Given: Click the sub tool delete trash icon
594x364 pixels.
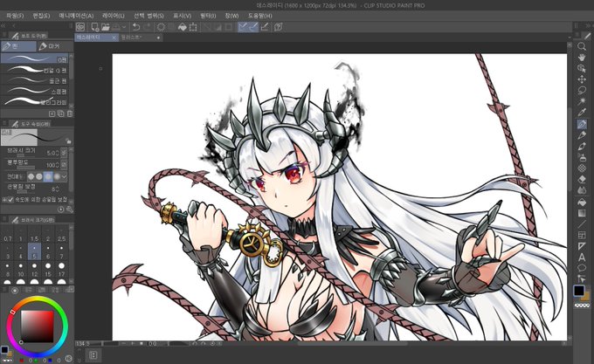Looking at the screenshot, I should (70, 113).
